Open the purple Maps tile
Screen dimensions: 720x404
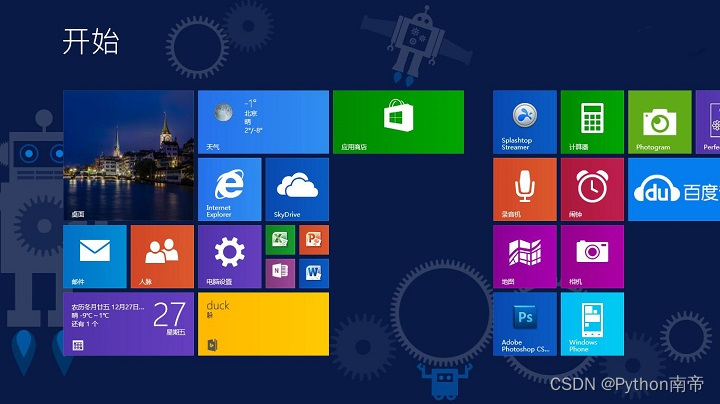(525, 256)
